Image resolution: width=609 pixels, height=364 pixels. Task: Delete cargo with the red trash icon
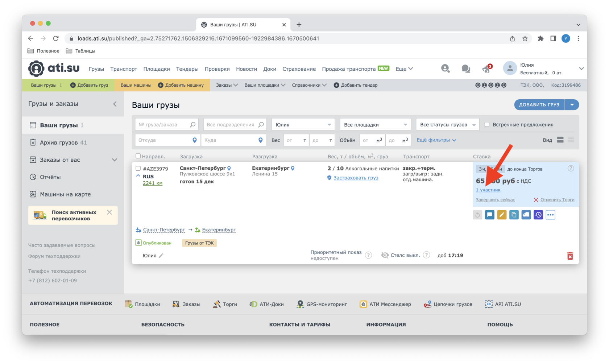coord(570,256)
